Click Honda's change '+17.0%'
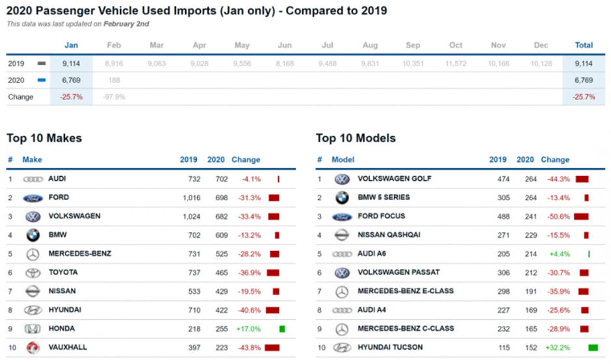This screenshot has height=364, width=611. point(248,329)
